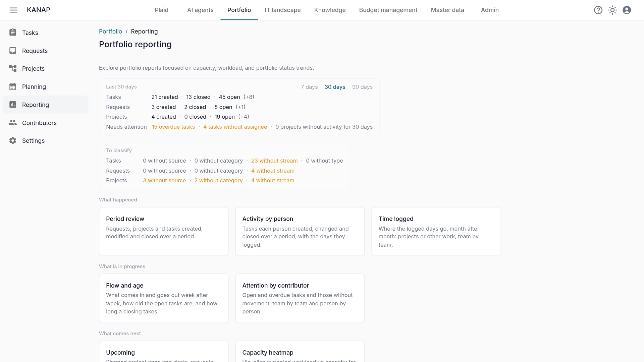Click the Requests inbox icon in sidebar
The image size is (644, 362).
(x=13, y=51)
